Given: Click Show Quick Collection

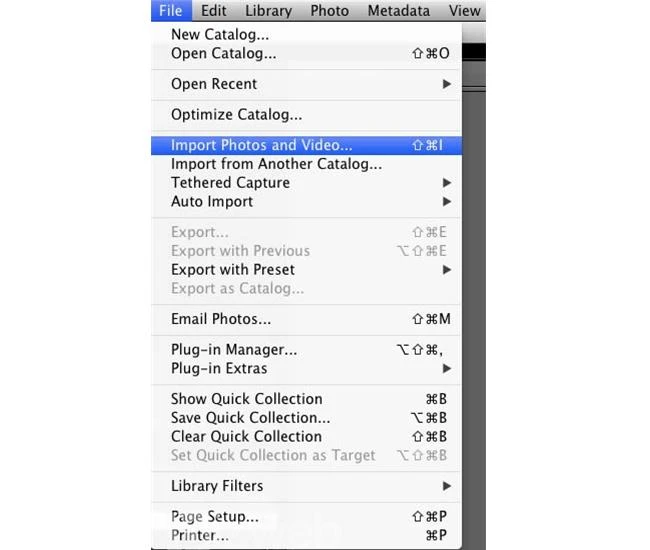Looking at the screenshot, I should coord(247,399).
